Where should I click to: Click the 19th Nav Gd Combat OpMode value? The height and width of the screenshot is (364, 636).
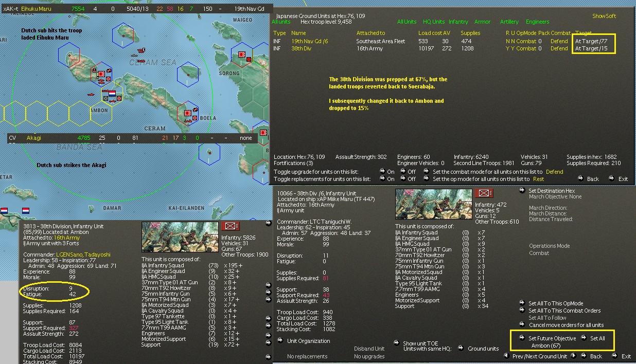[x=526, y=41]
